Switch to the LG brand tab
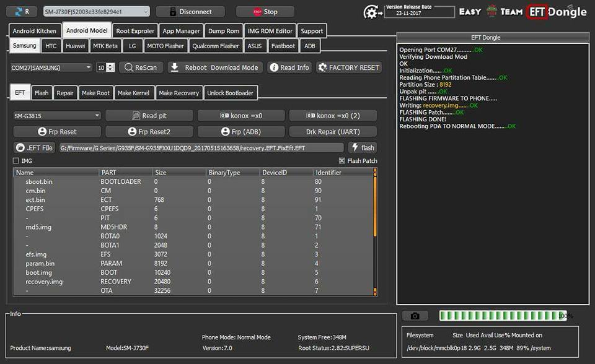This screenshot has width=595, height=364. coord(133,46)
